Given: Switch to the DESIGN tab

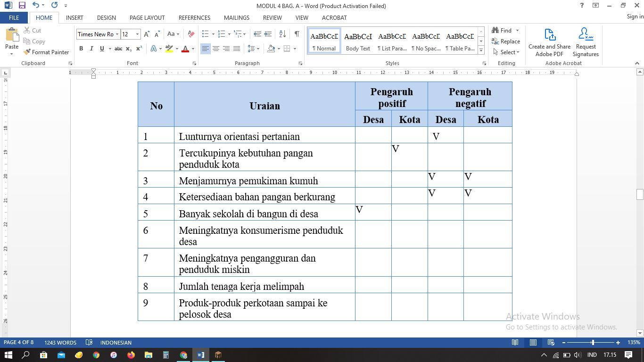Looking at the screenshot, I should click(107, 17).
